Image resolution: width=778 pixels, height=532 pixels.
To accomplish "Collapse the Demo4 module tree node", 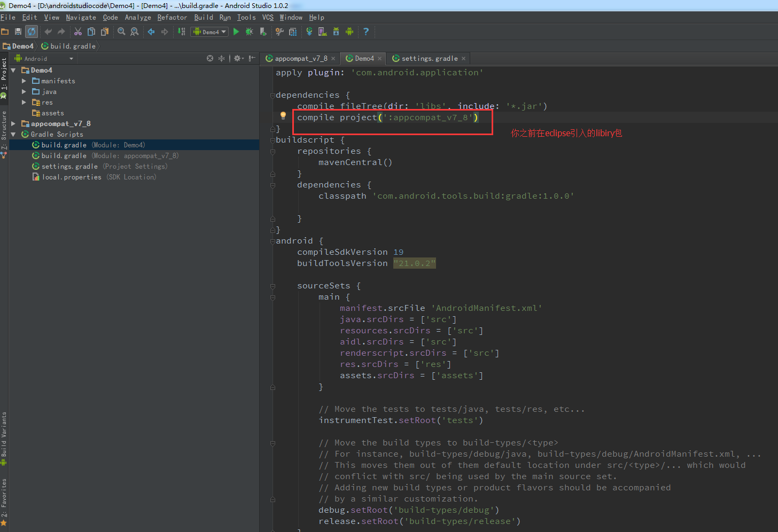I will 13,70.
